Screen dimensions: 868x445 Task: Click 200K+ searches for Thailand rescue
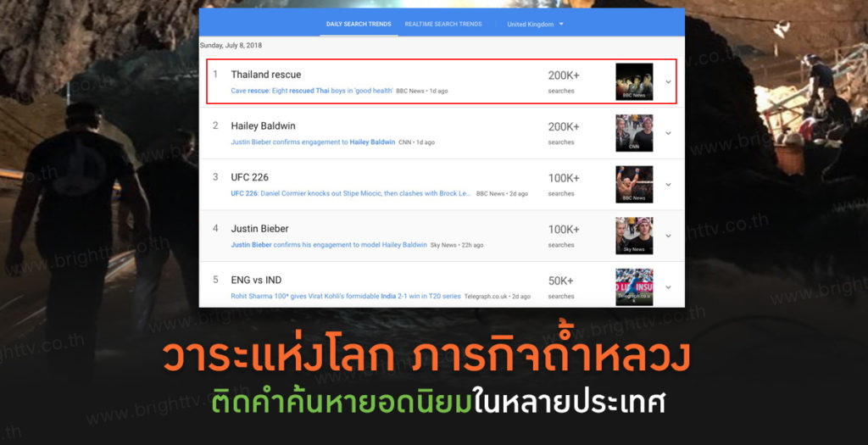point(564,81)
